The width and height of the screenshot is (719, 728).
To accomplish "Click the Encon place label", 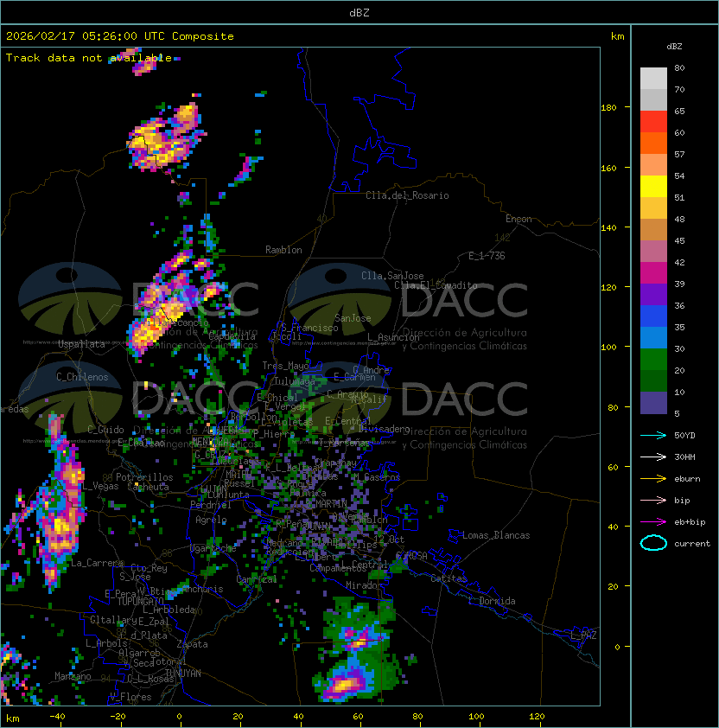I will click(x=519, y=219).
